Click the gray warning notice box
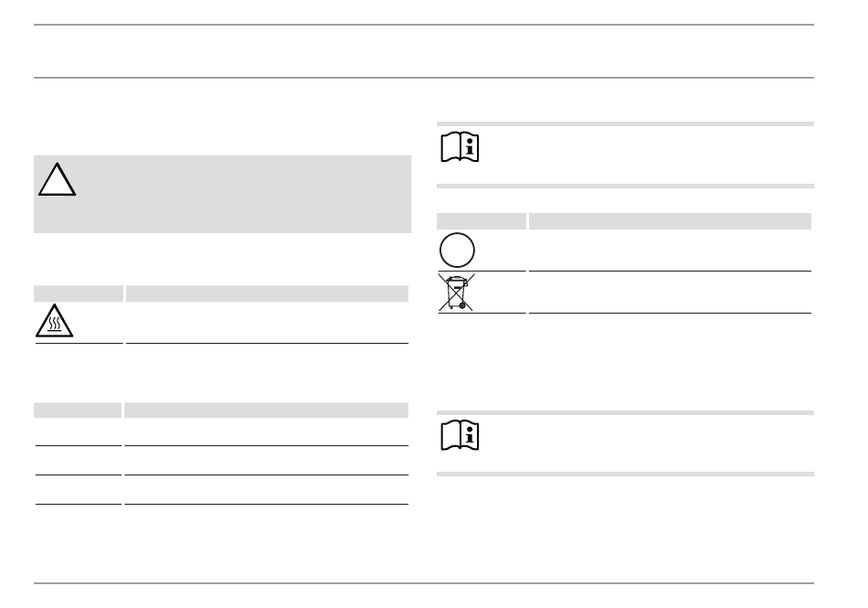 tap(223, 194)
